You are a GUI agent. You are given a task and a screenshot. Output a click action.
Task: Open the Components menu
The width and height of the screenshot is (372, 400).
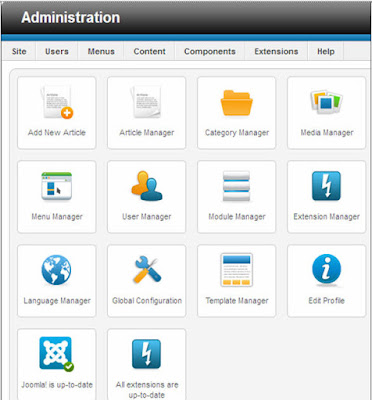[210, 51]
